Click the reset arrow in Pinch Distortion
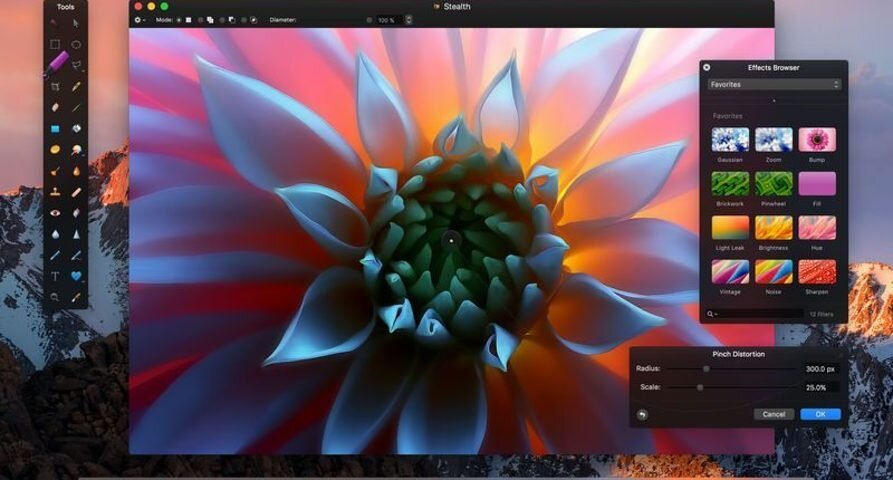This screenshot has height=480, width=893. click(642, 414)
